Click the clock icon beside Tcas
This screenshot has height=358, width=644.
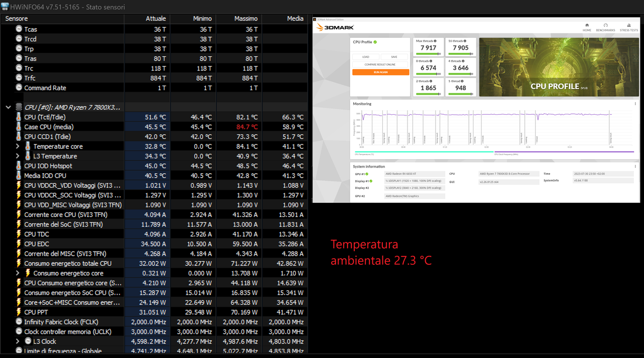click(19, 29)
